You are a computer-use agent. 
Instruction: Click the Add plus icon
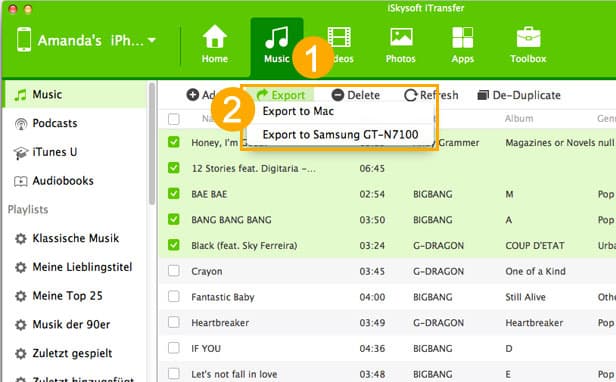192,95
